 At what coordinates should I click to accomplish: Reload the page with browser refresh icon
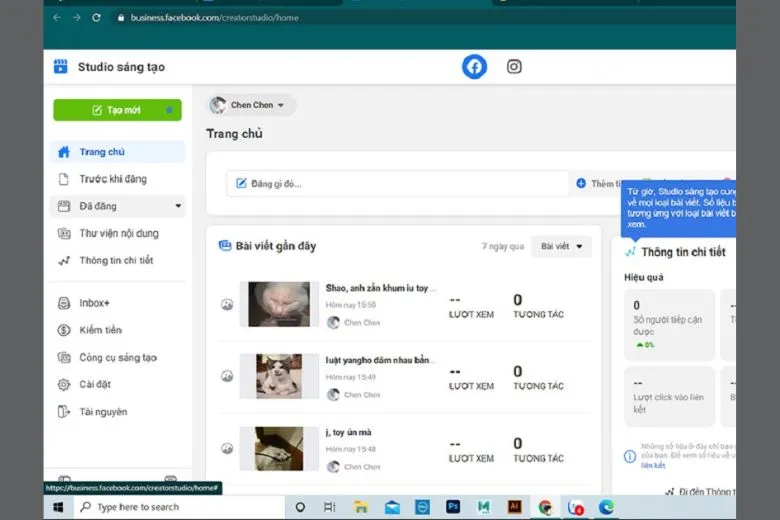coord(96,18)
